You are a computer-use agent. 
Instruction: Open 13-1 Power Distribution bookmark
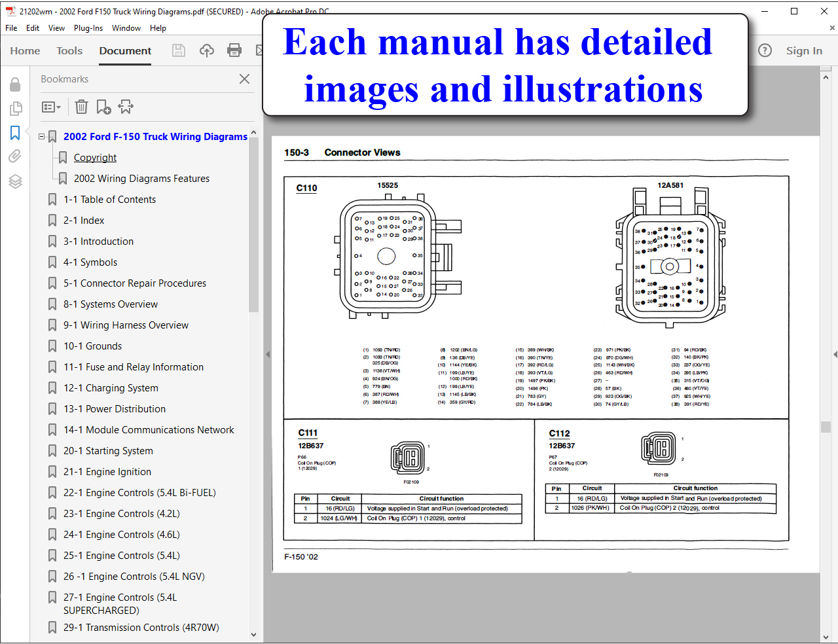(115, 409)
